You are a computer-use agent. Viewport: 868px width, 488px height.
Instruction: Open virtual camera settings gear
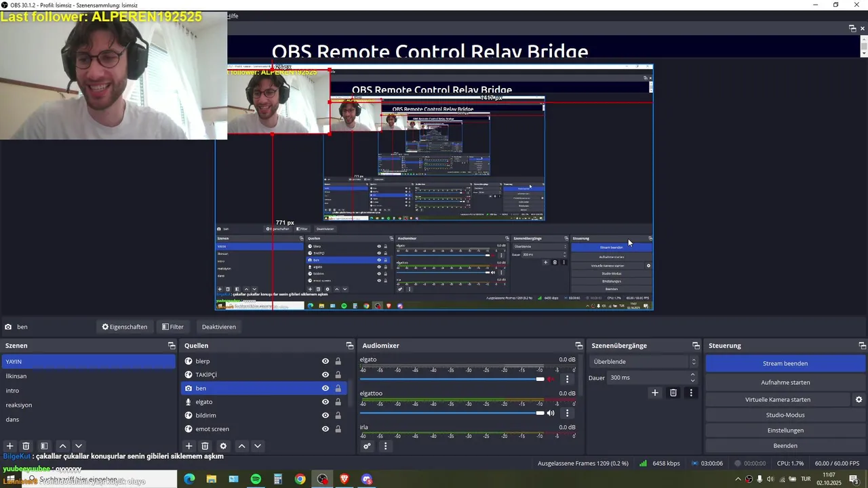tap(859, 400)
